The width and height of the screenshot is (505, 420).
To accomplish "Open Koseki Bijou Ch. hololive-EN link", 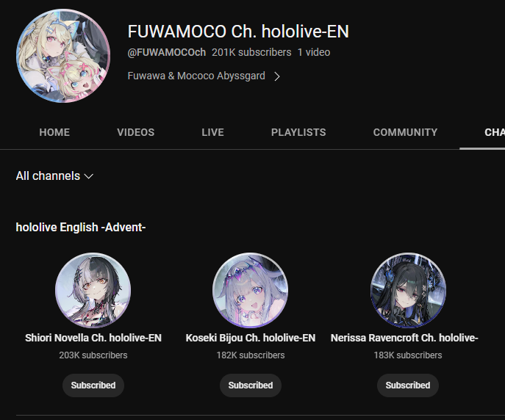I will (250, 338).
